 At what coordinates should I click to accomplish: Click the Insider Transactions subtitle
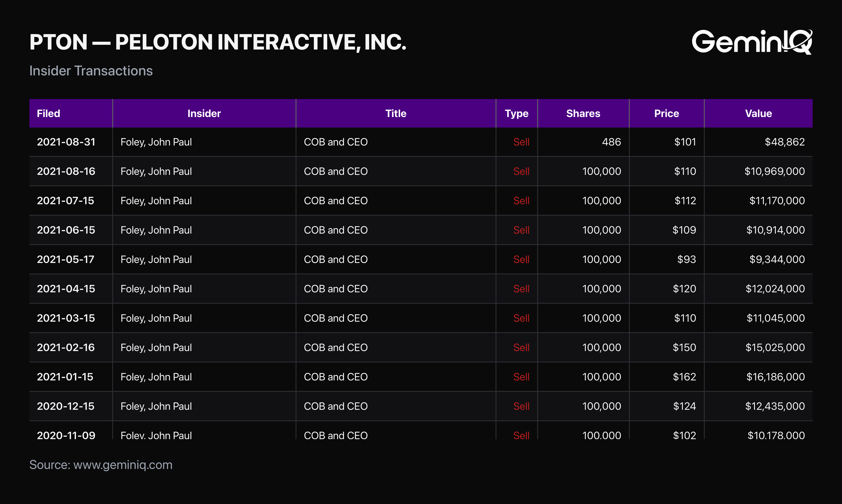91,71
